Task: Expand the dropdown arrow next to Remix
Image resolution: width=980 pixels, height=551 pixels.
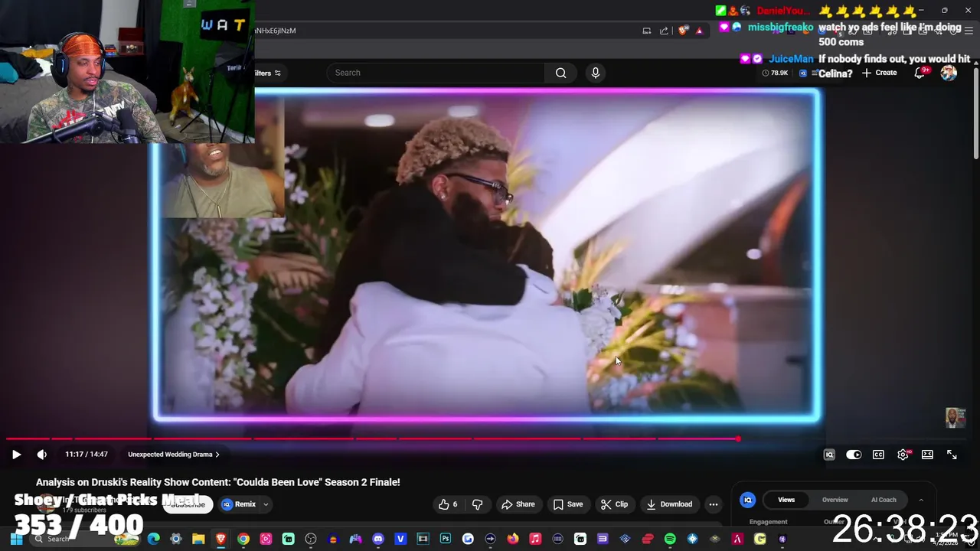Action: coord(266,504)
